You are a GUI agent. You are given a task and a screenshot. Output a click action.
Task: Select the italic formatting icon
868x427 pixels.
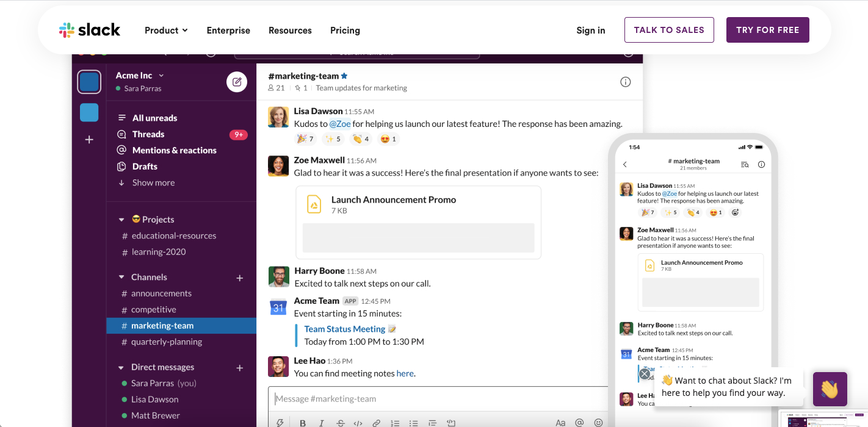[x=321, y=422]
